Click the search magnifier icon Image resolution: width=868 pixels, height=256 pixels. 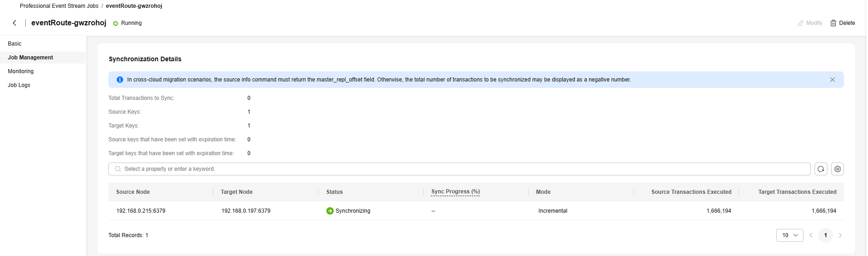pyautogui.click(x=118, y=169)
